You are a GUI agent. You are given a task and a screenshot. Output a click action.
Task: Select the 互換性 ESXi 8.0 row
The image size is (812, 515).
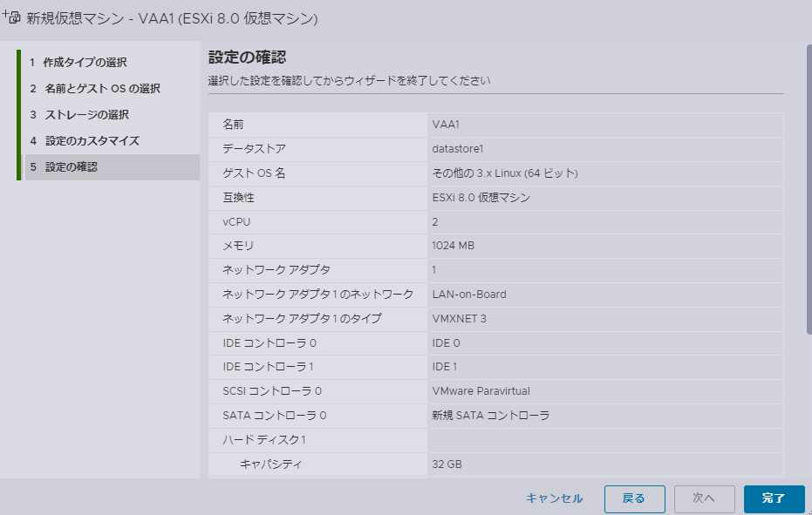point(495,198)
